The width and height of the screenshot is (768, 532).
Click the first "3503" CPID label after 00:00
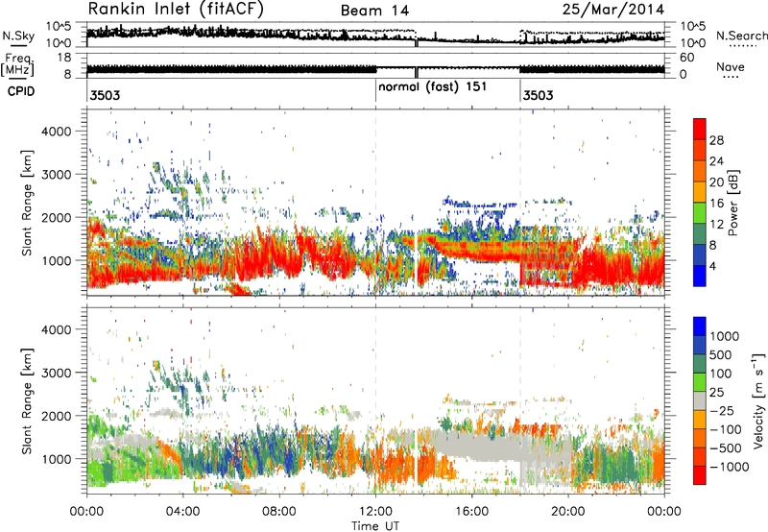coord(105,95)
